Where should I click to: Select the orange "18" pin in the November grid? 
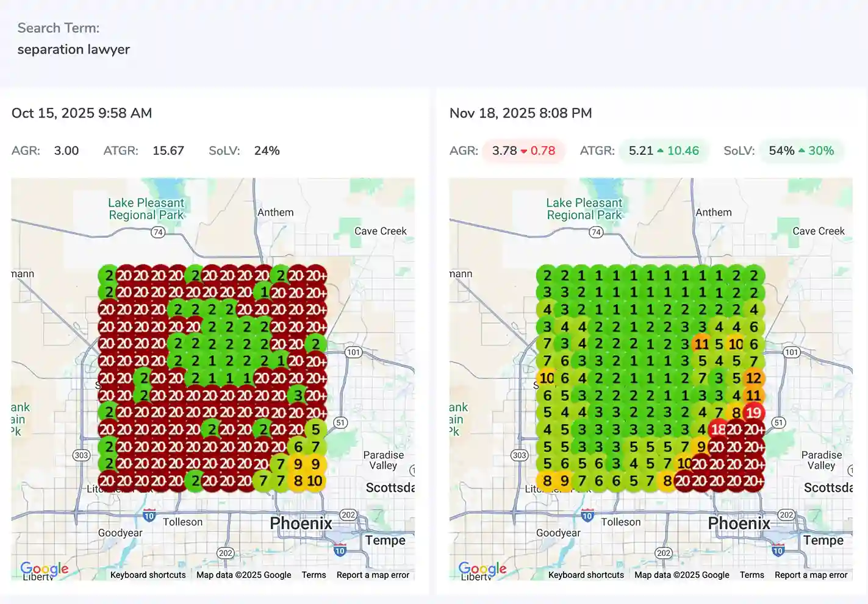(718, 430)
